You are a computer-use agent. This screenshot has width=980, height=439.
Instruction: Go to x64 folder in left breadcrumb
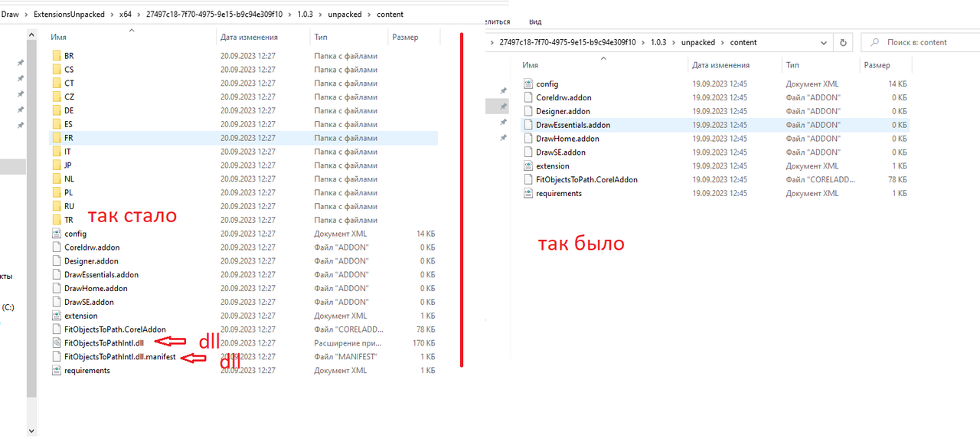click(126, 15)
